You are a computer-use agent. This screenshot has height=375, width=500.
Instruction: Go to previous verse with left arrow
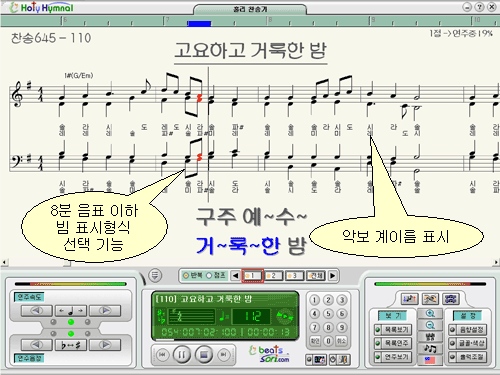point(235,276)
